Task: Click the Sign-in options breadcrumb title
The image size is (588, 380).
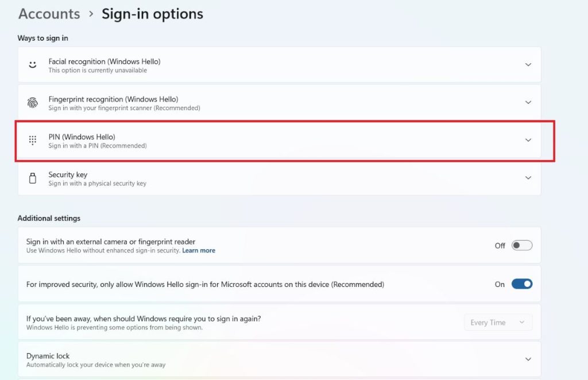Action: 152,14
